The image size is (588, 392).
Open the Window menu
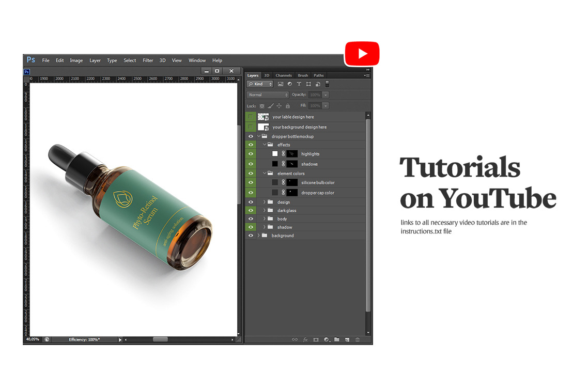(x=197, y=60)
